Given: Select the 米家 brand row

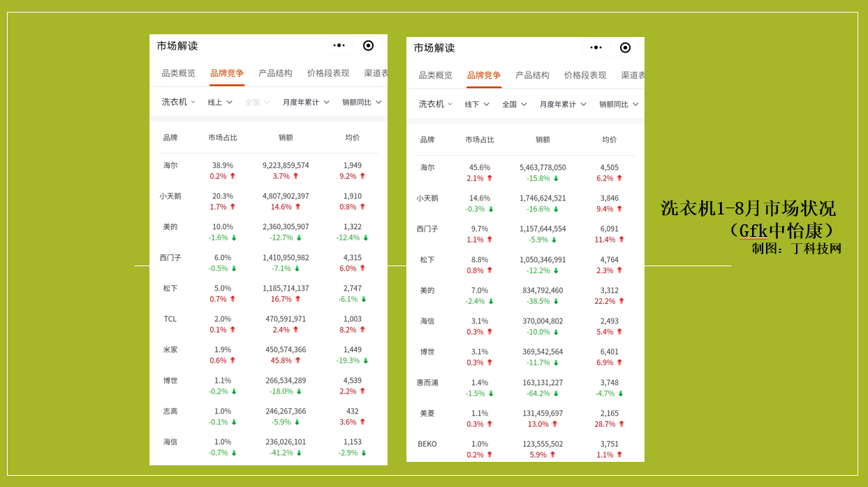Looking at the screenshot, I should 268,355.
